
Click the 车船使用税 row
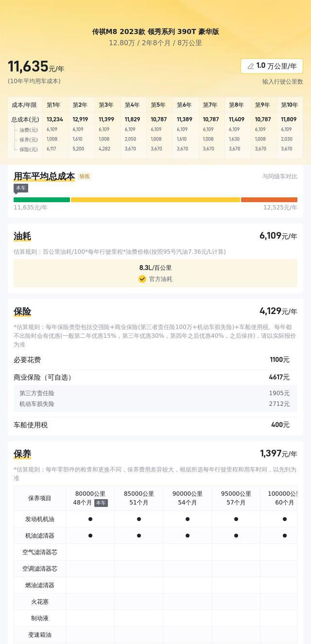(x=155, y=425)
